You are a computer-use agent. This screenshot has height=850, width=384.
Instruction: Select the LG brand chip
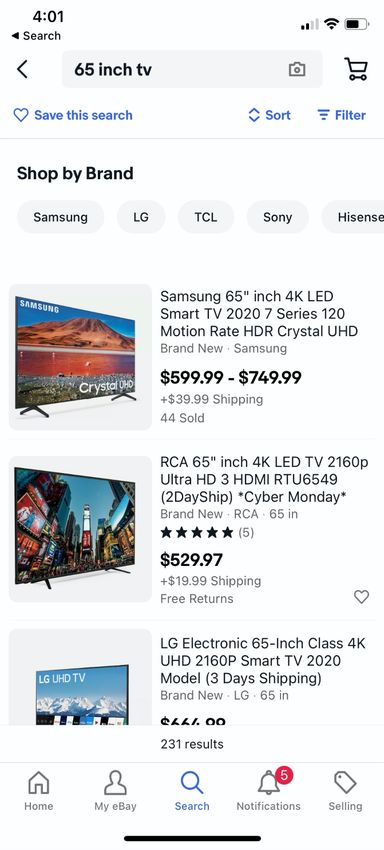coord(140,217)
